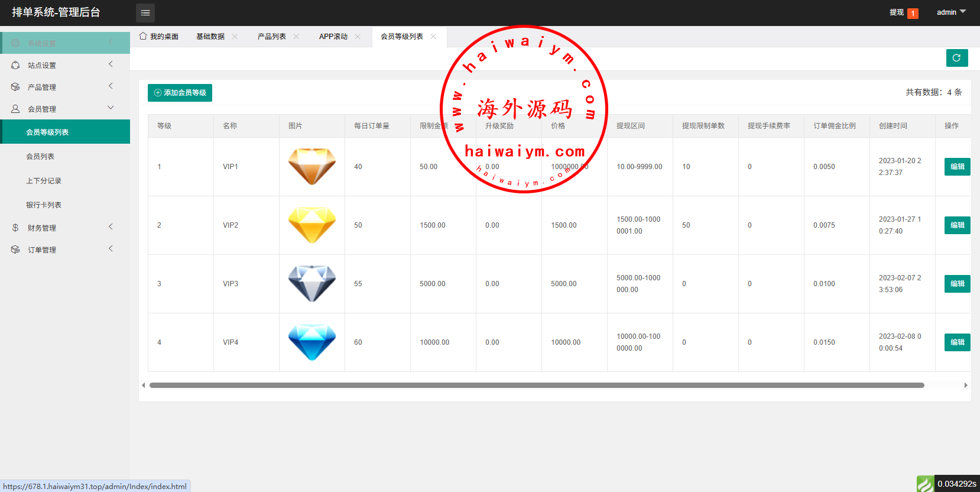This screenshot has height=492, width=980.
Task: Click the 产品管理 cube icon
Action: pyautogui.click(x=15, y=87)
